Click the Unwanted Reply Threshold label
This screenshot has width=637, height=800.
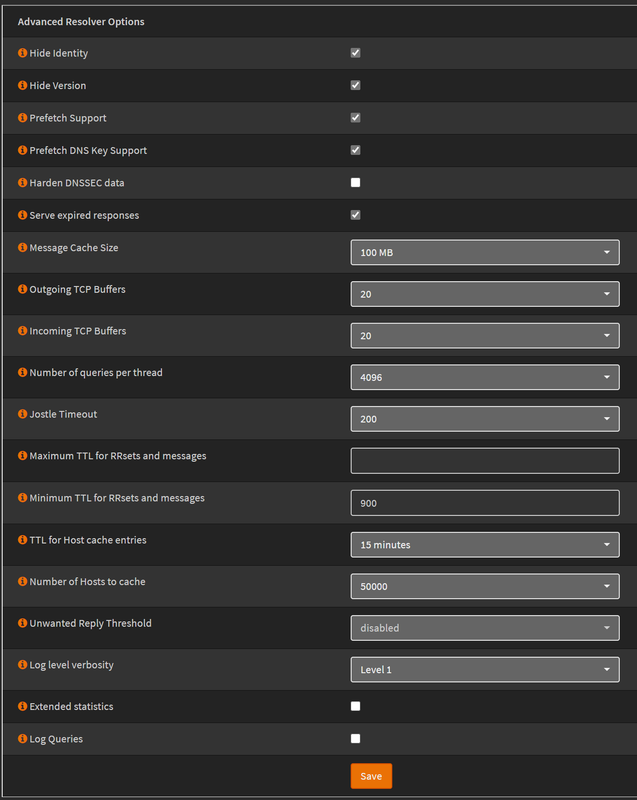90,623
